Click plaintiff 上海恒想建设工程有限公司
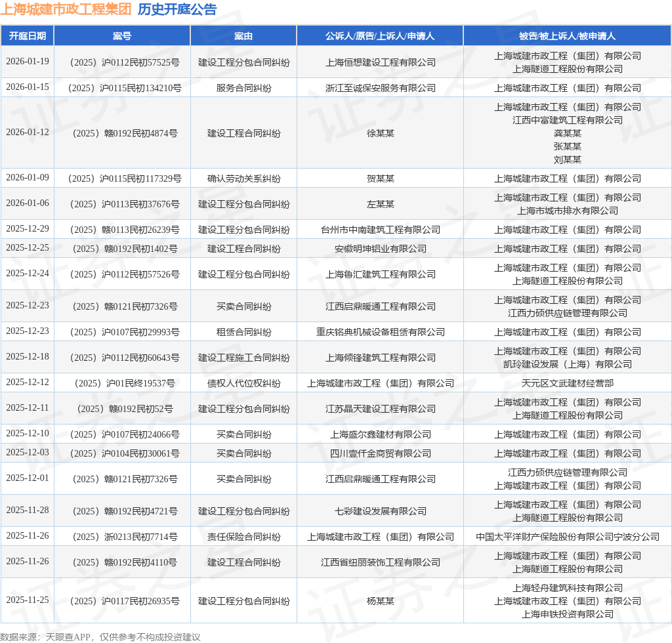 click(380, 62)
